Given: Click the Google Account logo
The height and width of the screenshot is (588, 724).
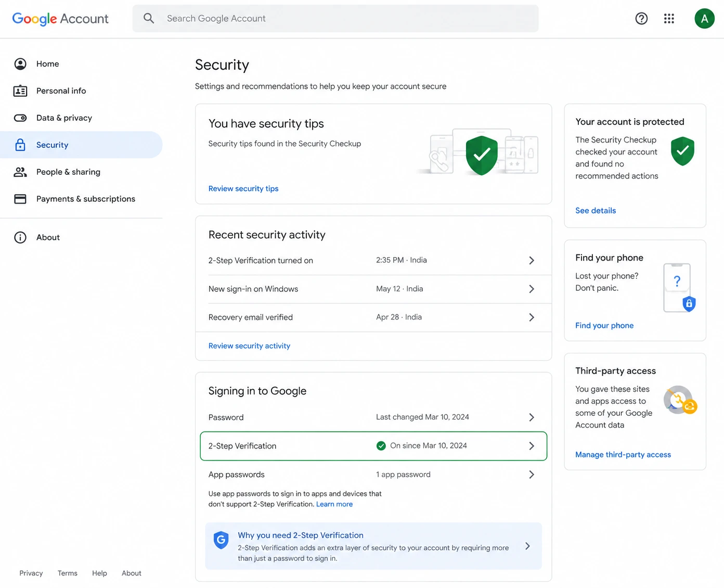Looking at the screenshot, I should click(60, 19).
